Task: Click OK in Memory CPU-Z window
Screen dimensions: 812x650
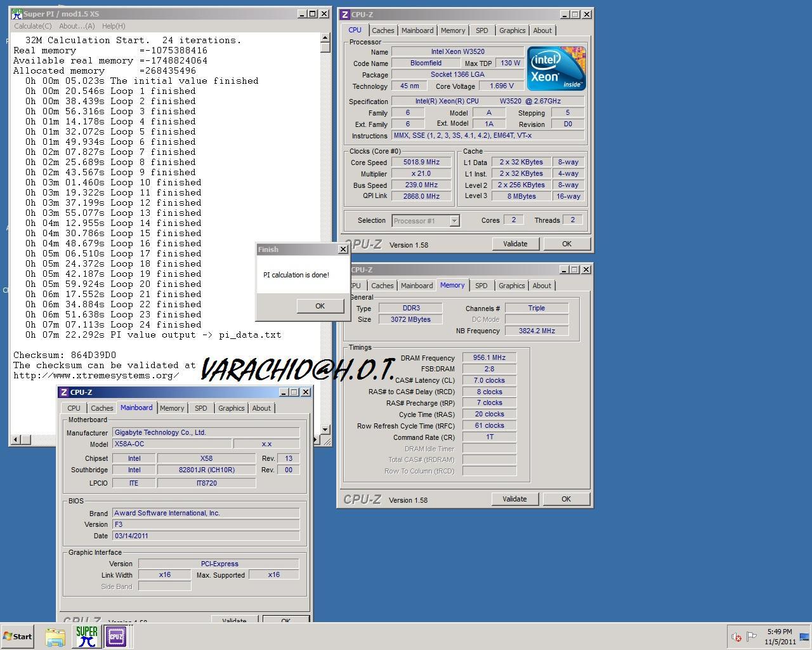Action: click(x=566, y=499)
